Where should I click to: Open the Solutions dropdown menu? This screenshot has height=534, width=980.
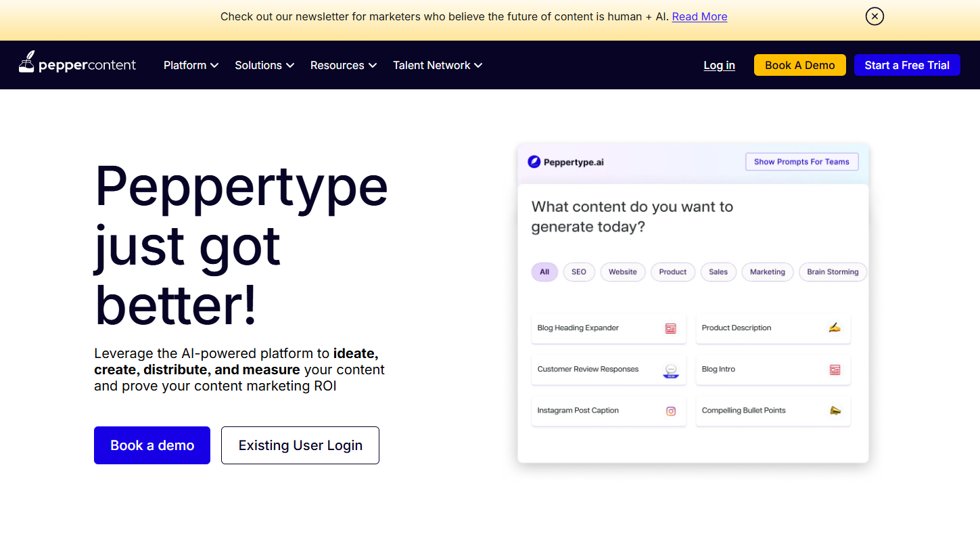[x=264, y=65]
